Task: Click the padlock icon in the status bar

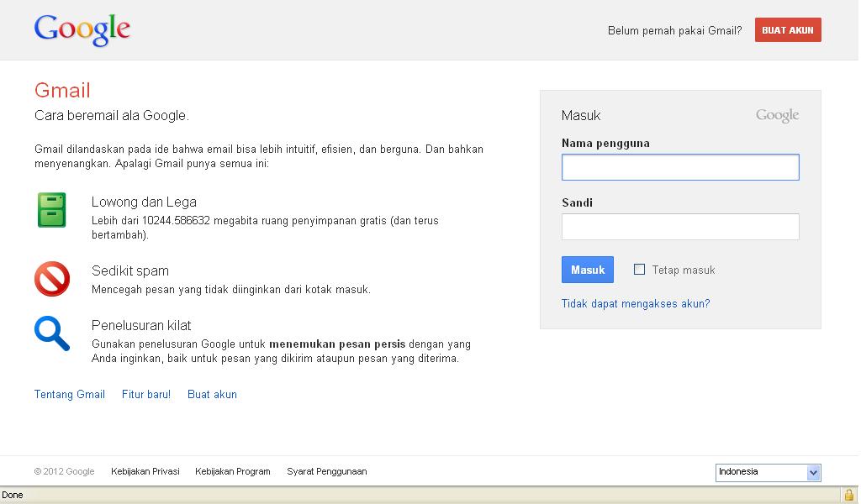Action: [849, 495]
